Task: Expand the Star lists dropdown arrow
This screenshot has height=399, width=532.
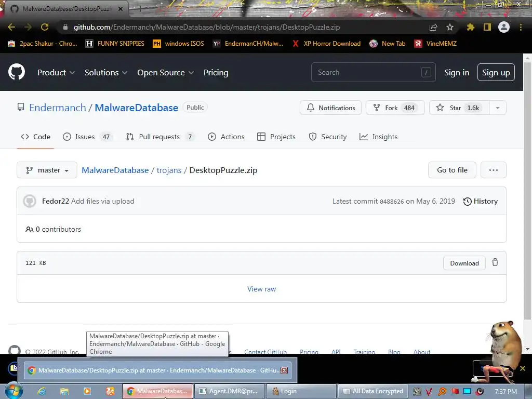Action: (497, 108)
